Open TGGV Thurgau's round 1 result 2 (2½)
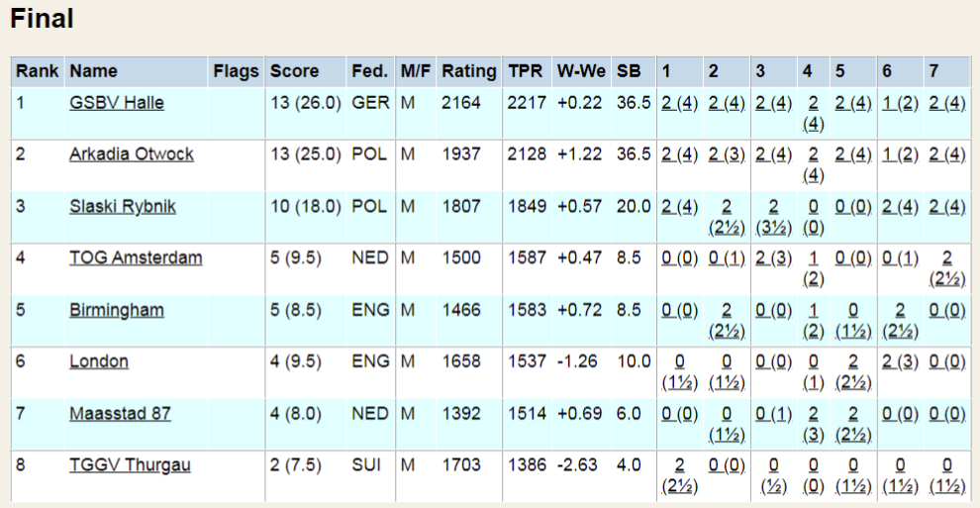Viewport: 980px width, 508px height. pos(679,476)
